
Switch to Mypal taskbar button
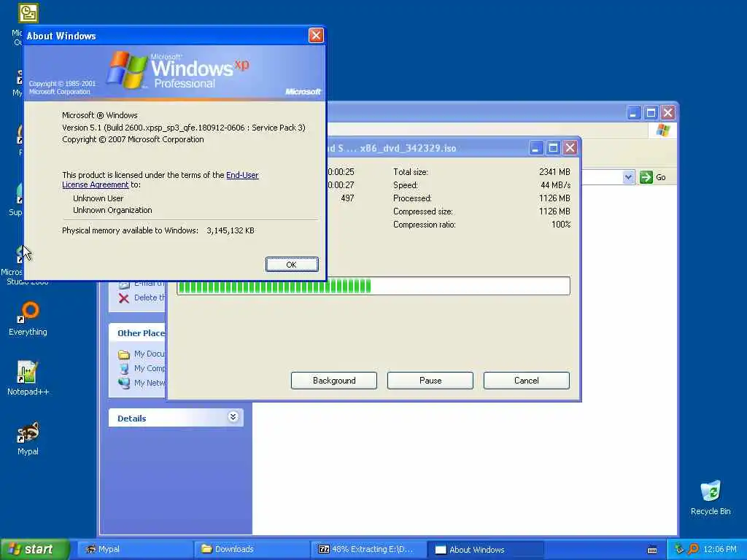tap(134, 549)
